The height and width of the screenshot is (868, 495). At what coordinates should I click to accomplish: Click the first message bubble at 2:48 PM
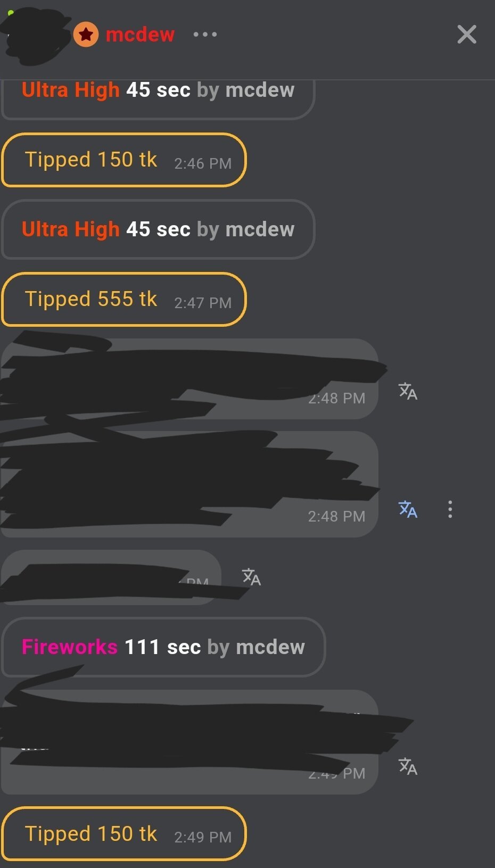[x=189, y=379]
